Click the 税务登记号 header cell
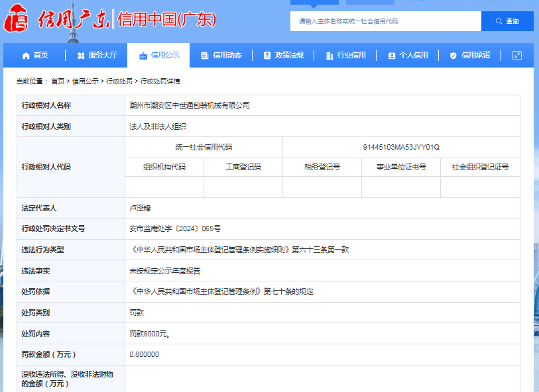 (322, 167)
